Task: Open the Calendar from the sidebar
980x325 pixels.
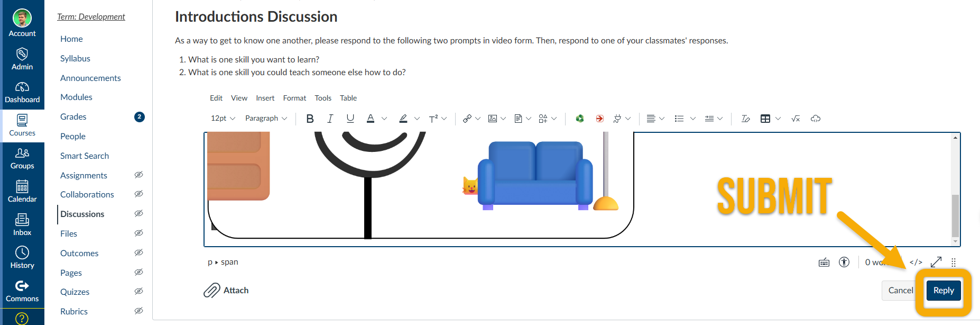Action: click(22, 191)
